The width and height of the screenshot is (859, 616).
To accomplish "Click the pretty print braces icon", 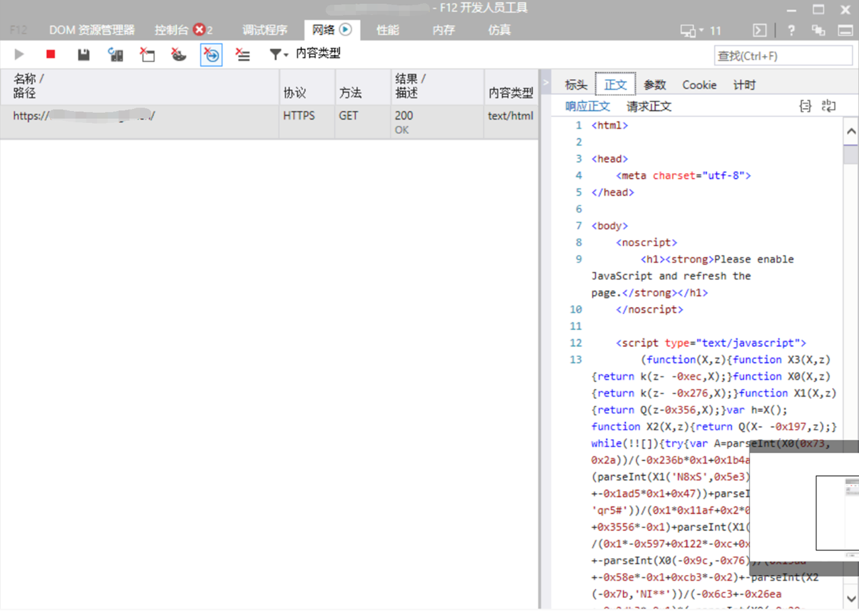I will tap(805, 106).
